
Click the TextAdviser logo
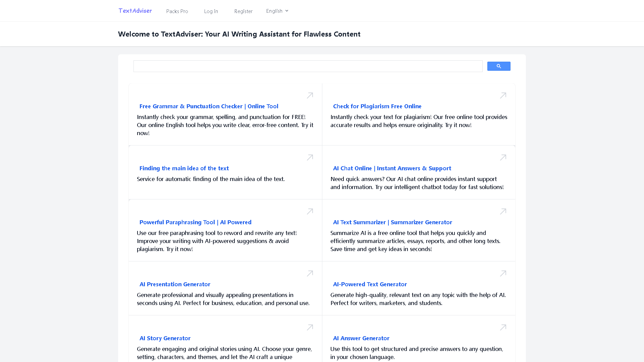click(135, 10)
